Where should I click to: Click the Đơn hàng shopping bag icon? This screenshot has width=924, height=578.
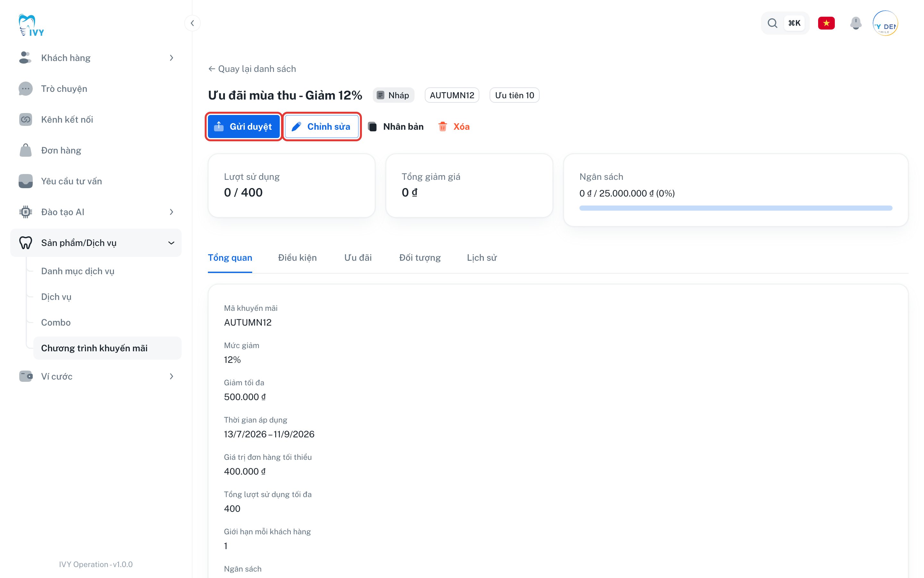(x=25, y=150)
